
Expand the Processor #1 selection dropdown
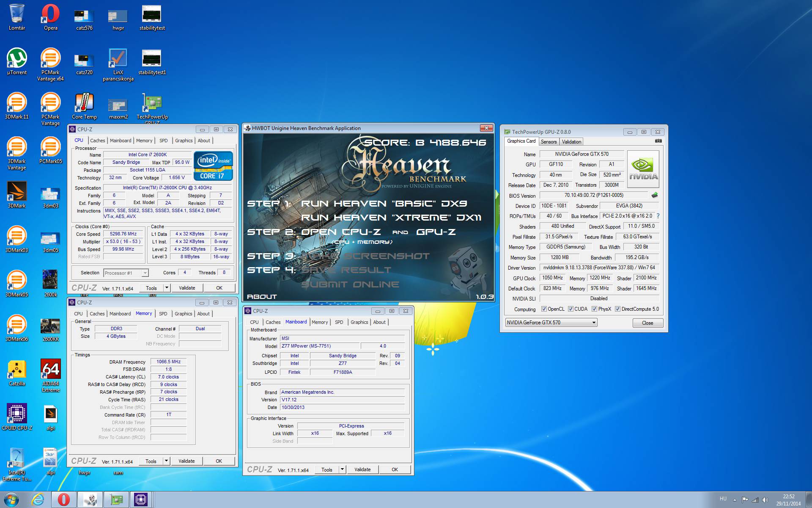145,273
